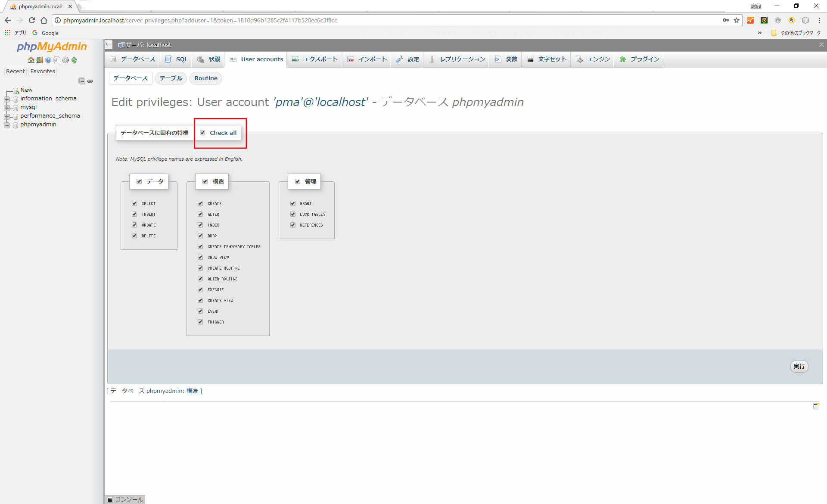Open the Google Analytics extension icon
The image size is (827, 504).
[x=750, y=20]
